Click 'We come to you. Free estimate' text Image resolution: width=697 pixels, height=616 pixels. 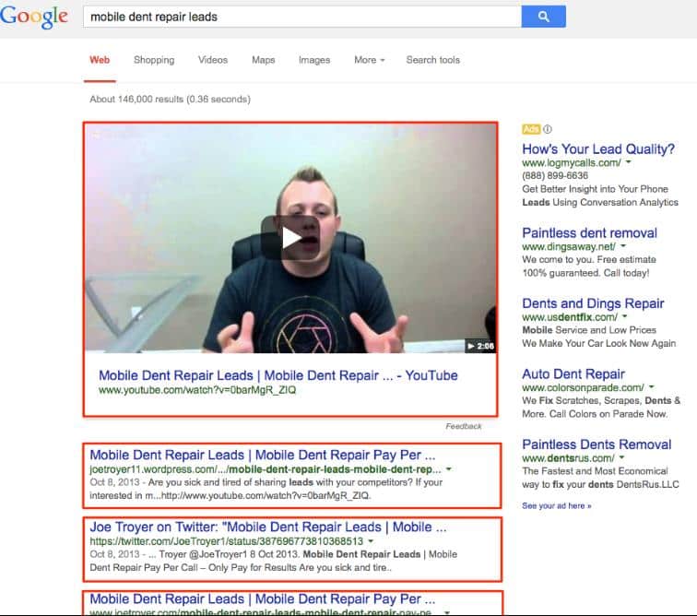click(x=589, y=259)
